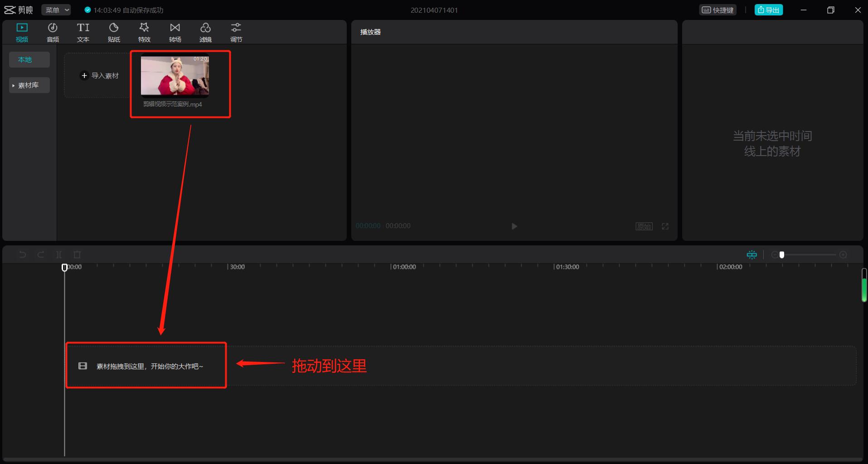The height and width of the screenshot is (464, 868).
Task: Open the 音频 (Audio) tab
Action: 53,33
